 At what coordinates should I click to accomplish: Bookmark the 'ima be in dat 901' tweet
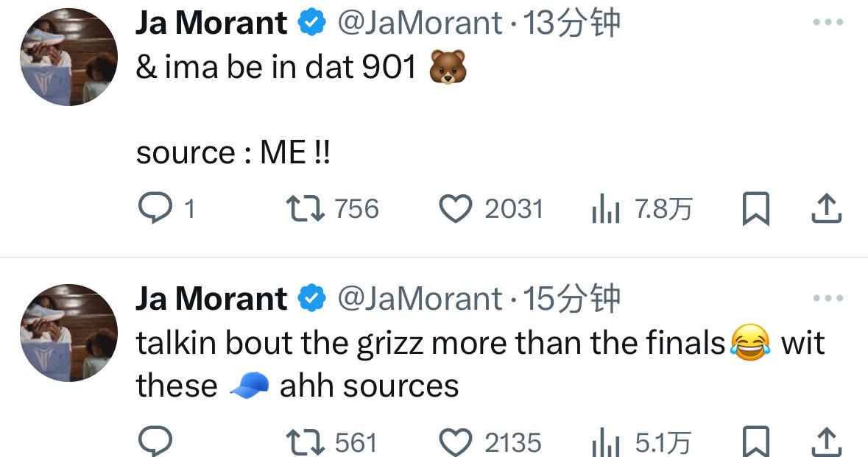755,209
